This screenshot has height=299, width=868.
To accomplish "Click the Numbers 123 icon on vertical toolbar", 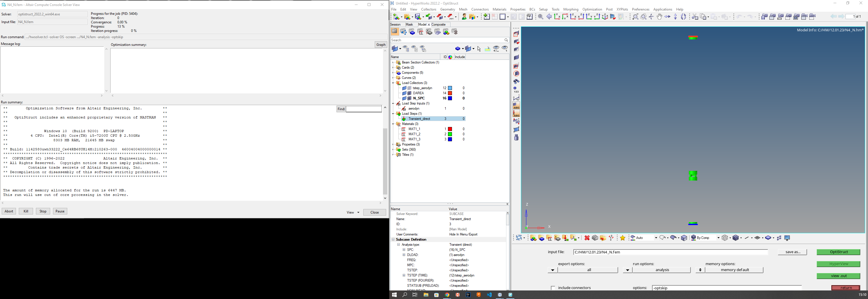I will pos(516,90).
